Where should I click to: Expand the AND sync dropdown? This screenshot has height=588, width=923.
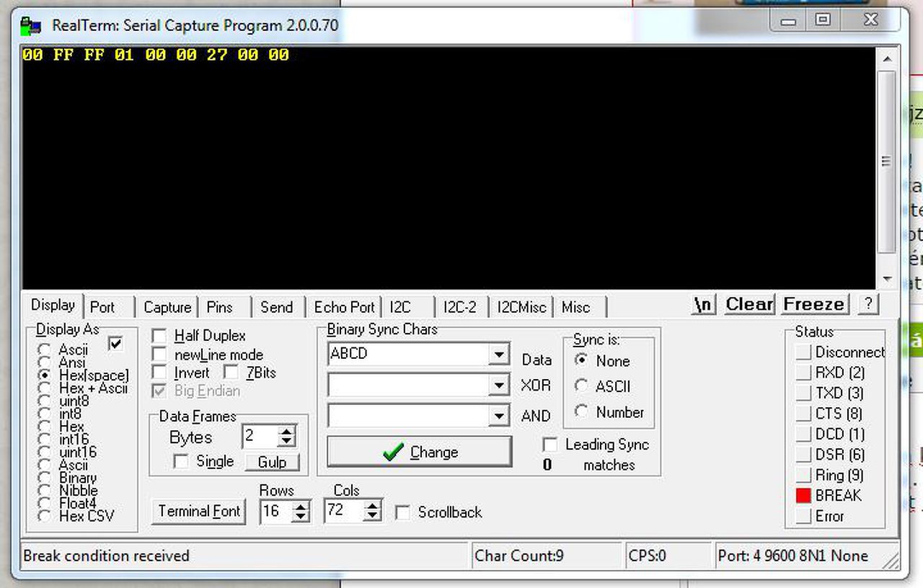(499, 416)
